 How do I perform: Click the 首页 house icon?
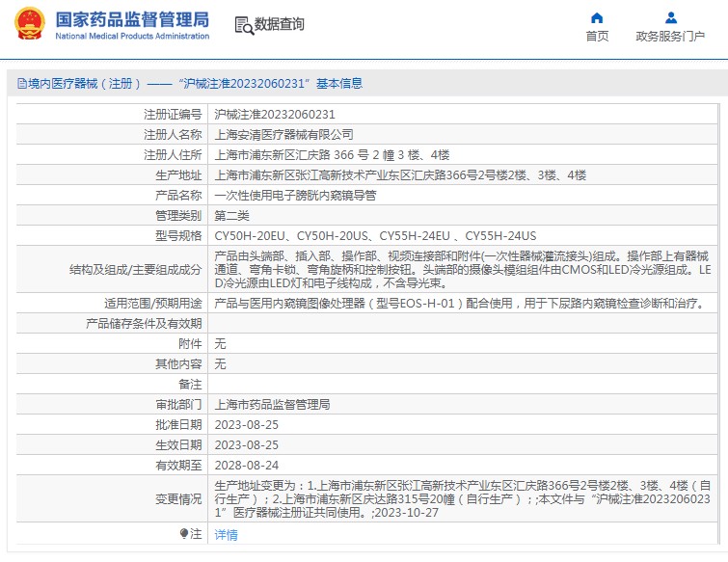(597, 17)
